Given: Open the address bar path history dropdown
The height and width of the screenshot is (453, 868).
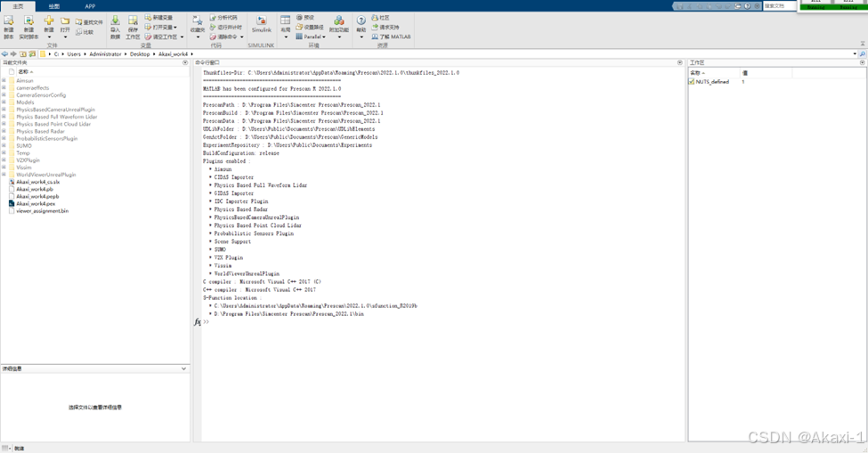Looking at the screenshot, I should coord(855,54).
